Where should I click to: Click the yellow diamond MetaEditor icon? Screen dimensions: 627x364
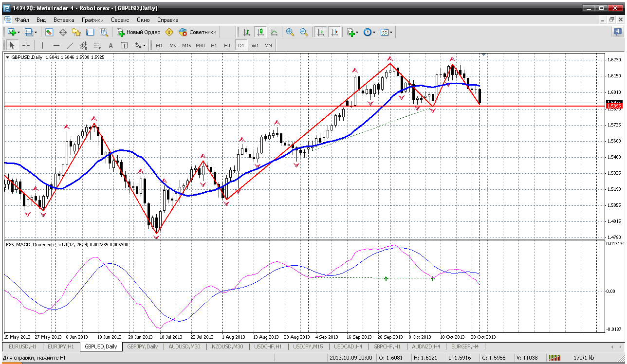[169, 32]
